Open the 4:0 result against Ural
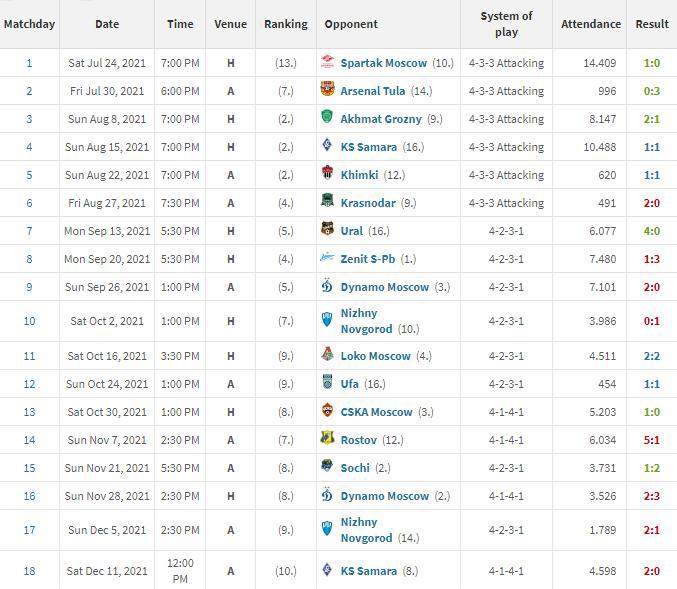This screenshot has height=589, width=677. [x=652, y=231]
